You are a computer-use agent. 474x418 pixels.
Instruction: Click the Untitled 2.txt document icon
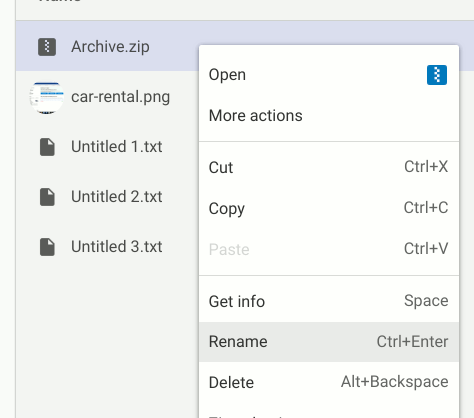(47, 197)
